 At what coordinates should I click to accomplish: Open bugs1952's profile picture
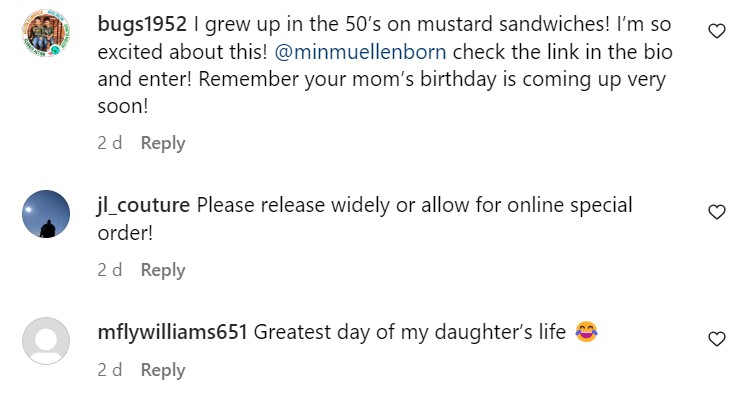45,39
